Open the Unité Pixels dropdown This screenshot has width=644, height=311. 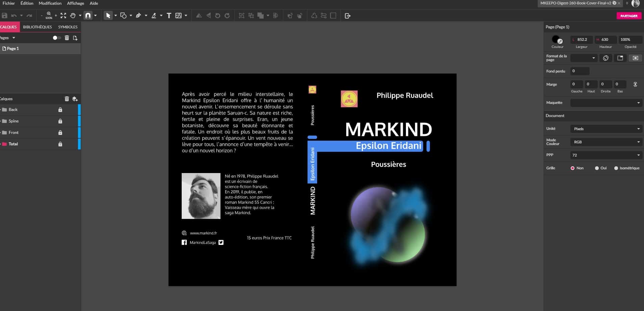(606, 129)
